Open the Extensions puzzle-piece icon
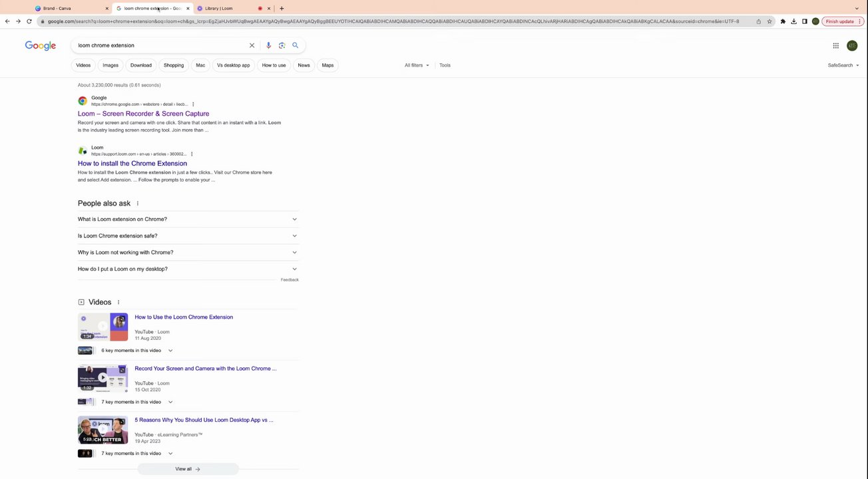 (783, 21)
